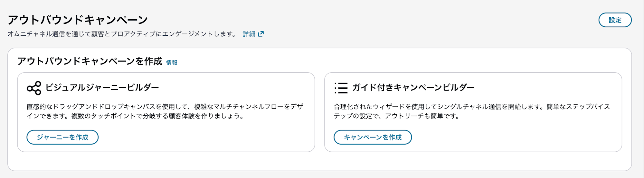Click the sentence 複数のタッチポイントで分岐する顧客体験を作りましょう

coord(157,116)
